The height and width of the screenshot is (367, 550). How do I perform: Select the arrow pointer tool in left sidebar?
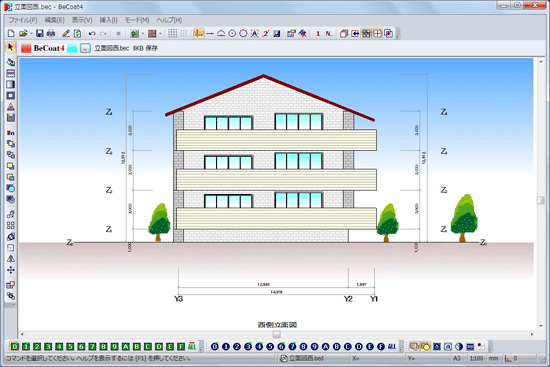tap(10, 47)
